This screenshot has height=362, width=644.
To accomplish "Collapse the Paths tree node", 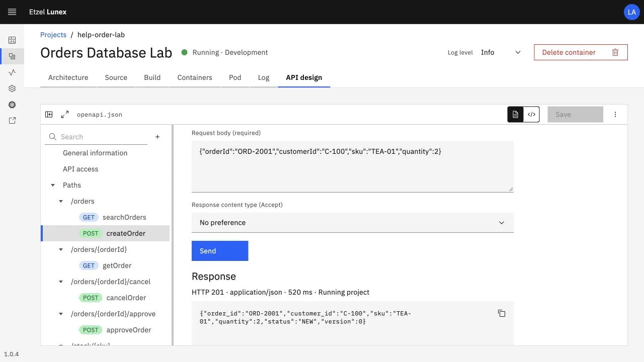I will 53,185.
